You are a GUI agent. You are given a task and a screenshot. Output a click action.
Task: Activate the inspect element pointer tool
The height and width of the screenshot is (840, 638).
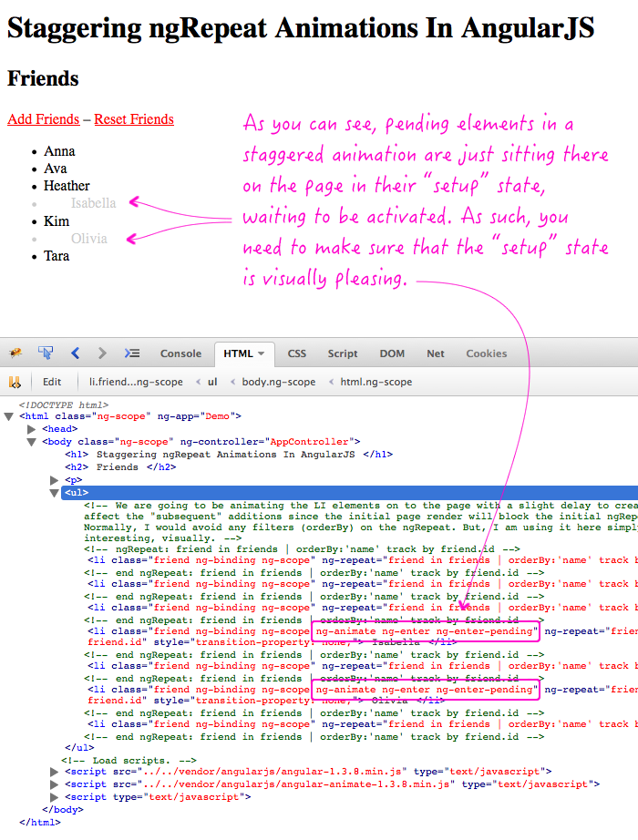(x=45, y=353)
